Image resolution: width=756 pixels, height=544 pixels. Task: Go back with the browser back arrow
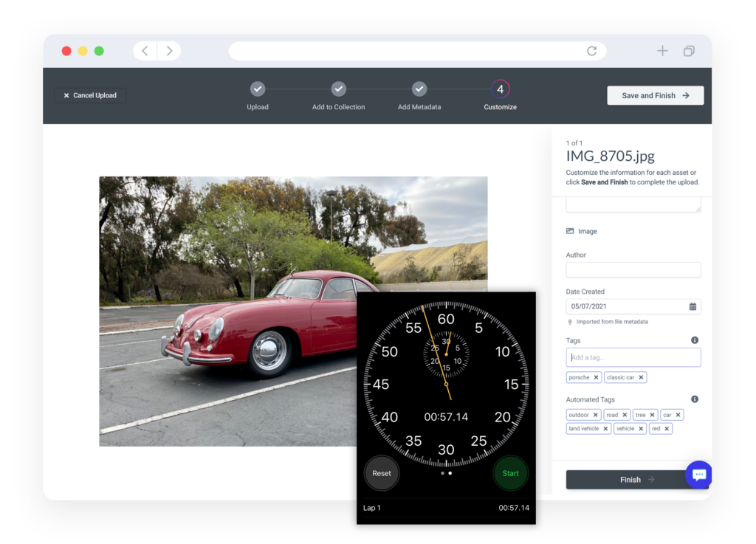click(x=145, y=51)
